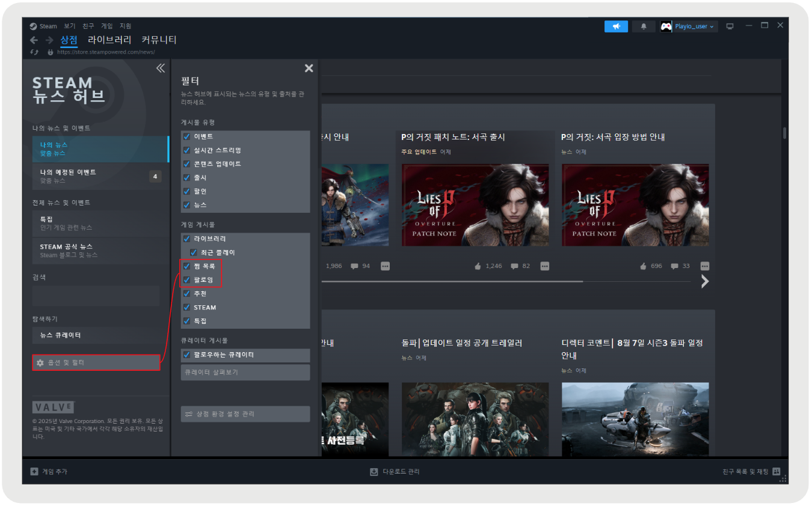Open the notifications bell
812x506 pixels.
(x=644, y=26)
